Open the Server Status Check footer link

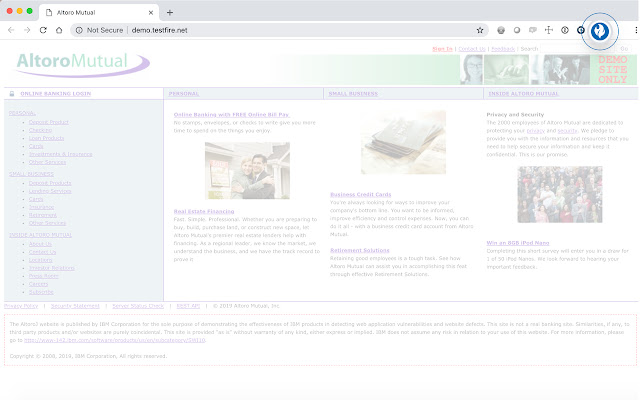point(138,306)
